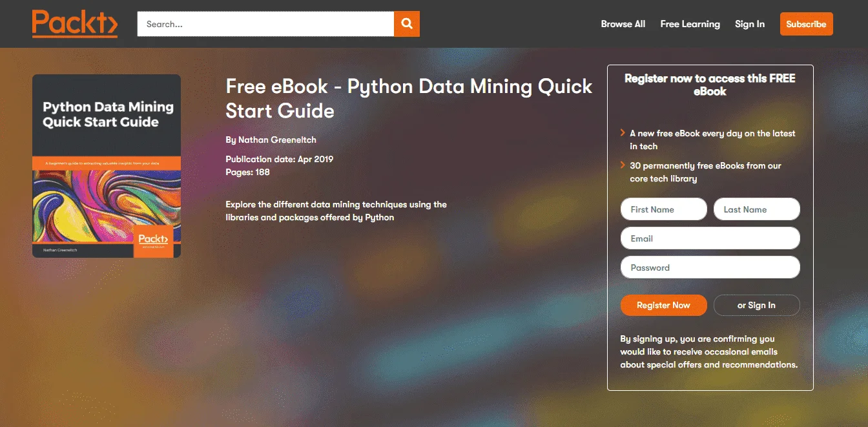Click the Register Now button
Viewport: 868px width, 427px height.
click(x=664, y=305)
